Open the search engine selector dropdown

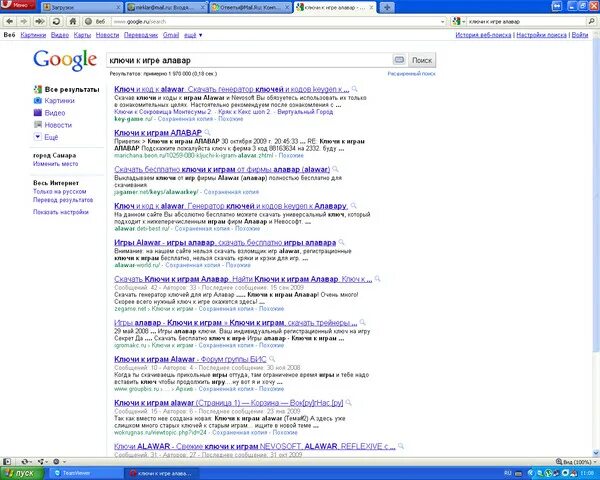[x=458, y=22]
